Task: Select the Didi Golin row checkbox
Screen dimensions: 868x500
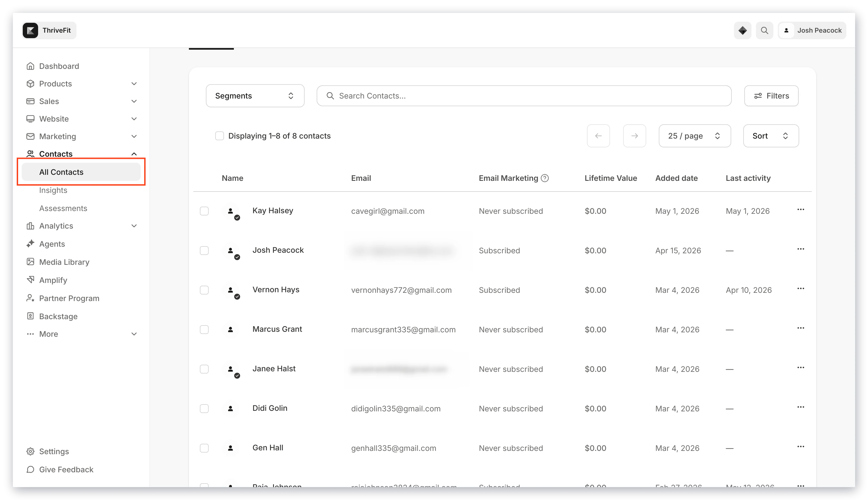Action: tap(204, 408)
